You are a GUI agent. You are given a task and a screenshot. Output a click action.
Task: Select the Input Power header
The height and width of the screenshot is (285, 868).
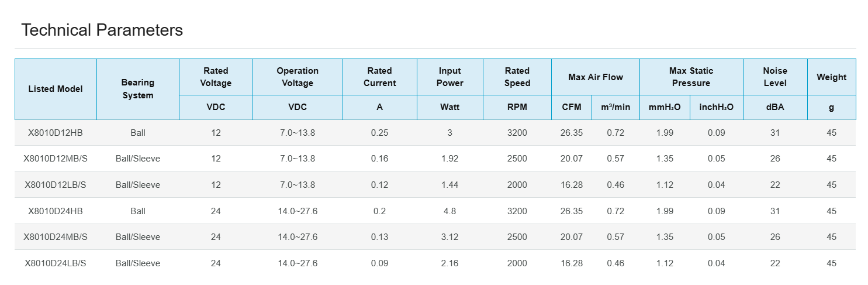[450, 77]
